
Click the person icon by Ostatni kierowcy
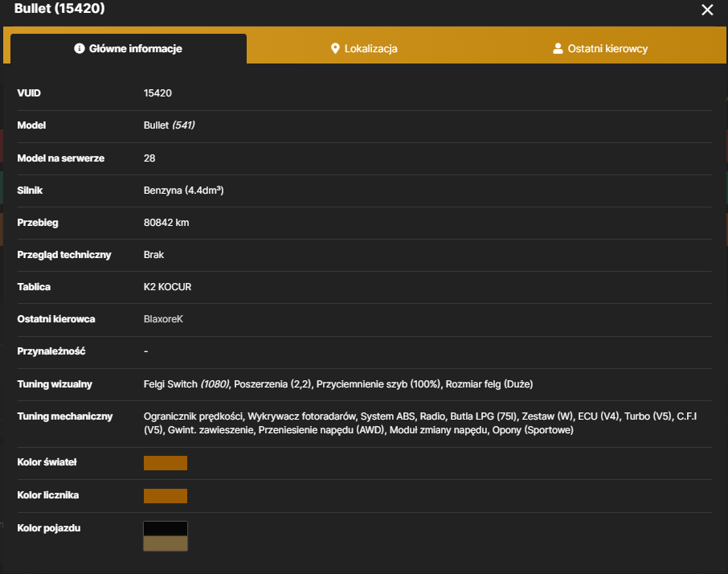(558, 48)
